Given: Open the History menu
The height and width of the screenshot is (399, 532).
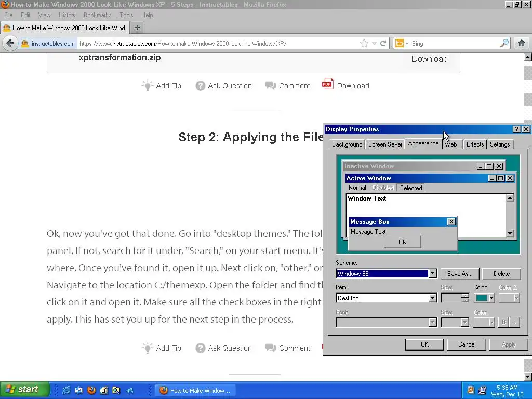Looking at the screenshot, I should point(67,15).
